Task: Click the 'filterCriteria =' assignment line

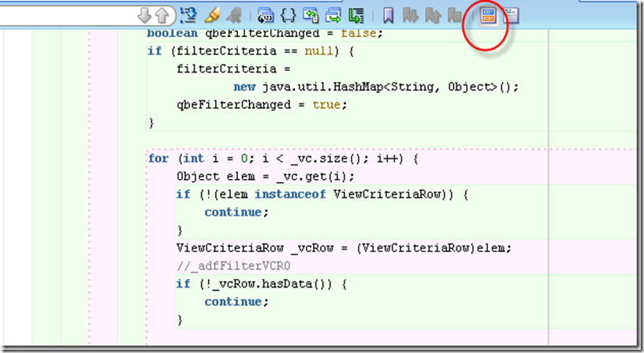Action: 233,69
